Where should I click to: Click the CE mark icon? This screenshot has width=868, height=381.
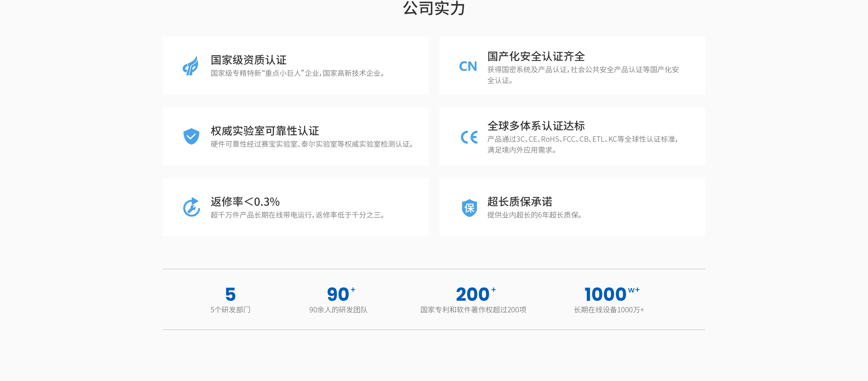point(469,137)
